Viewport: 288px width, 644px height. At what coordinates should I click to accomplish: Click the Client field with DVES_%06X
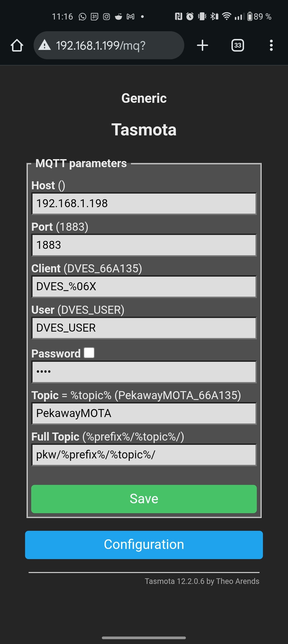pyautogui.click(x=144, y=286)
